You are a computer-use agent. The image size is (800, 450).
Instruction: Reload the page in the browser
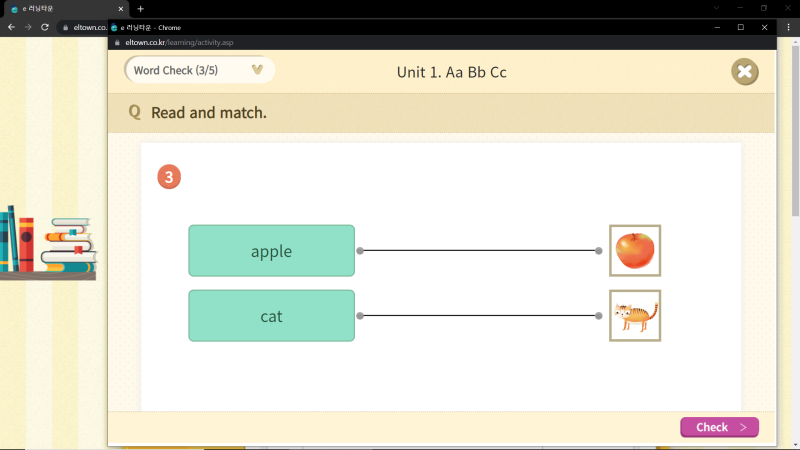(x=45, y=27)
